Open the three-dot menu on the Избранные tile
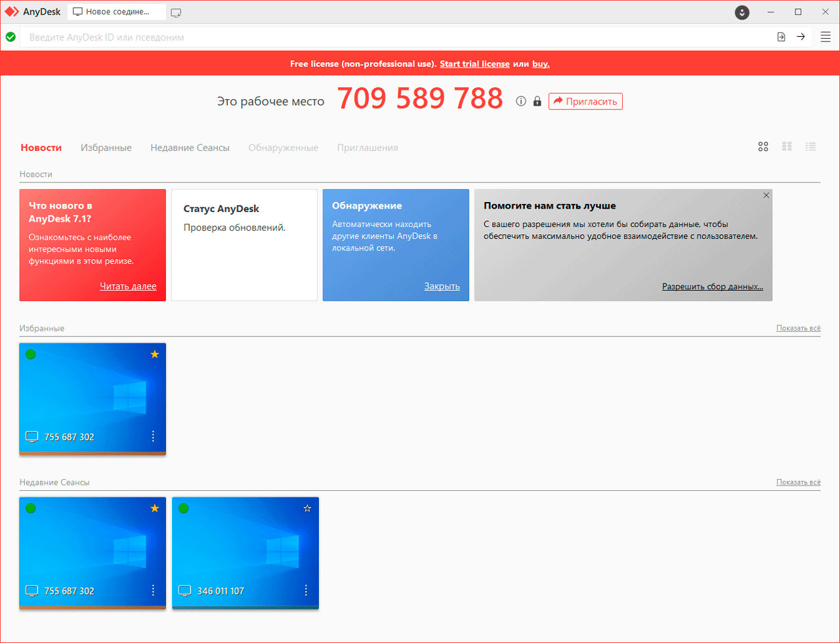840x643 pixels. coord(154,436)
